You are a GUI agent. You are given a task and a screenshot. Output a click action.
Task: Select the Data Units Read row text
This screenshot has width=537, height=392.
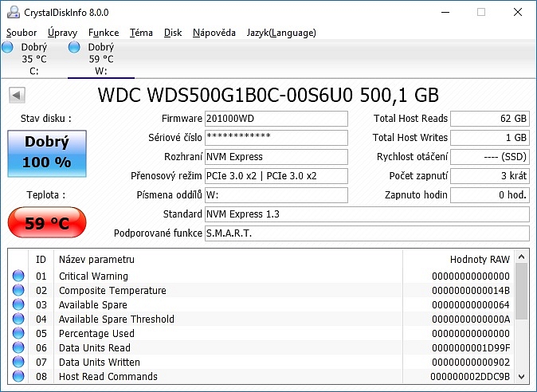coord(95,348)
